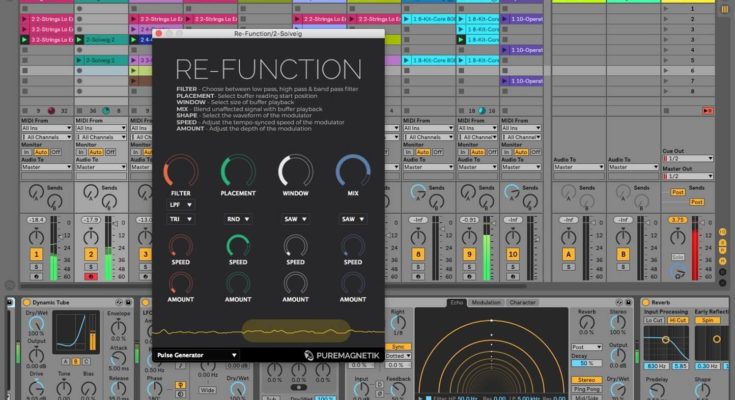Click the SPEED knob under PLACEMENT
Viewport: 735px width, 400px height.
pyautogui.click(x=238, y=245)
